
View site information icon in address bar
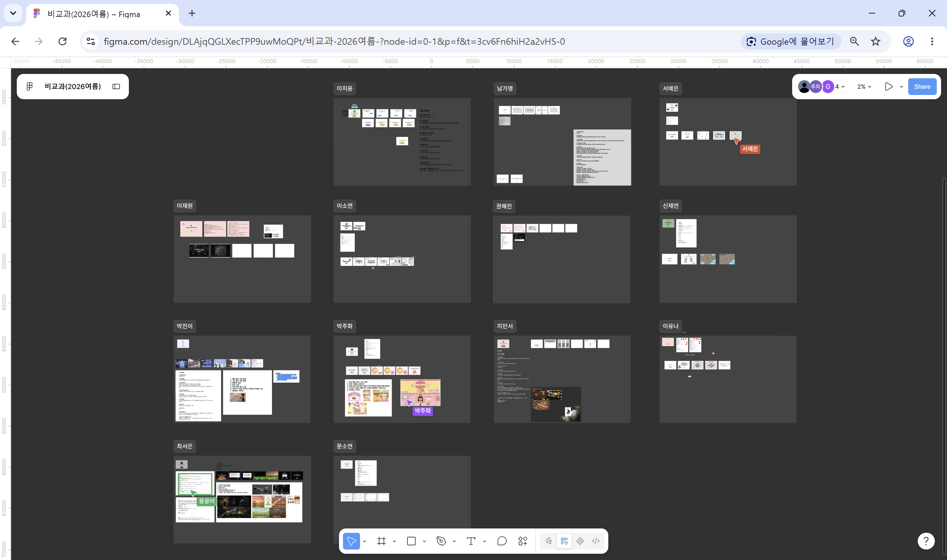coord(90,41)
